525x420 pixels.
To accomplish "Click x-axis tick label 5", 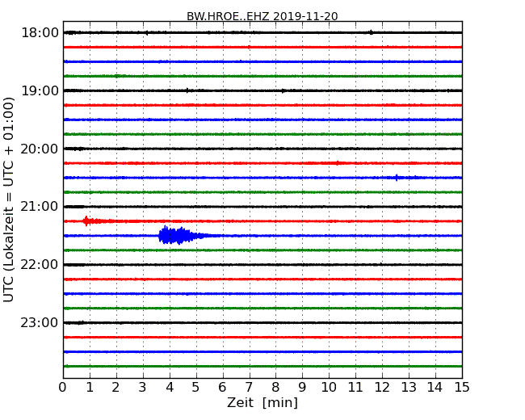I will point(196,387).
